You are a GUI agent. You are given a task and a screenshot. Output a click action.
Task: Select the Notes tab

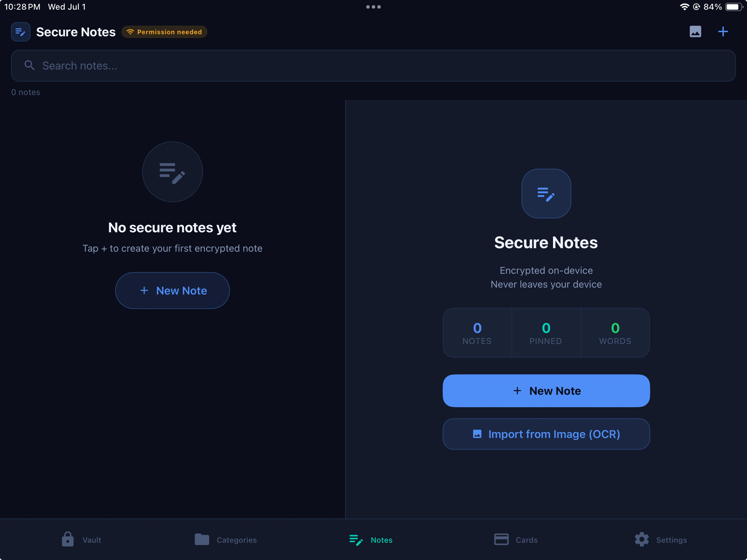tap(371, 540)
